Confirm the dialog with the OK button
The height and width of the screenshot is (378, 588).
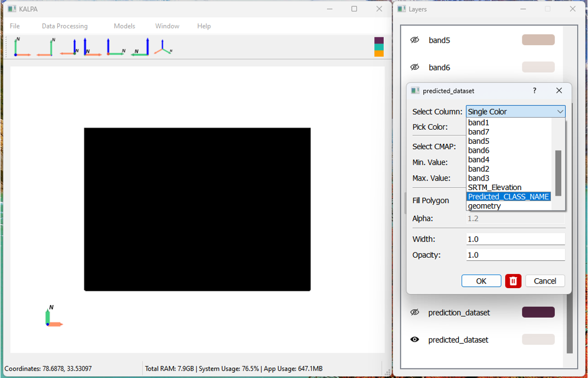(x=481, y=281)
